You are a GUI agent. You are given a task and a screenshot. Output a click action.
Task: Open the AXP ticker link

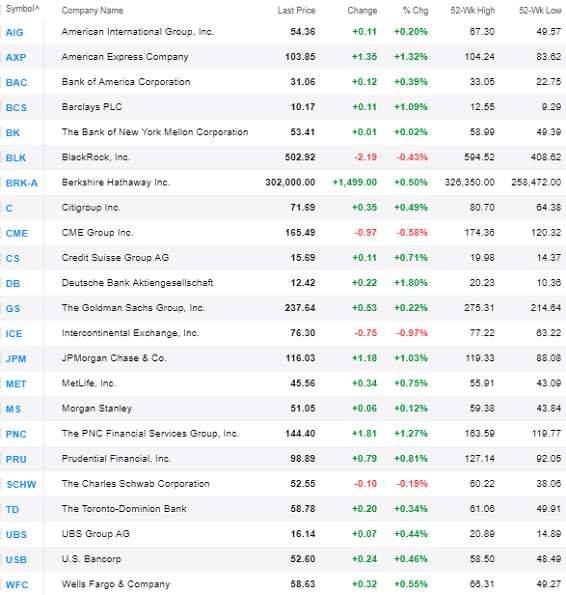pyautogui.click(x=16, y=57)
